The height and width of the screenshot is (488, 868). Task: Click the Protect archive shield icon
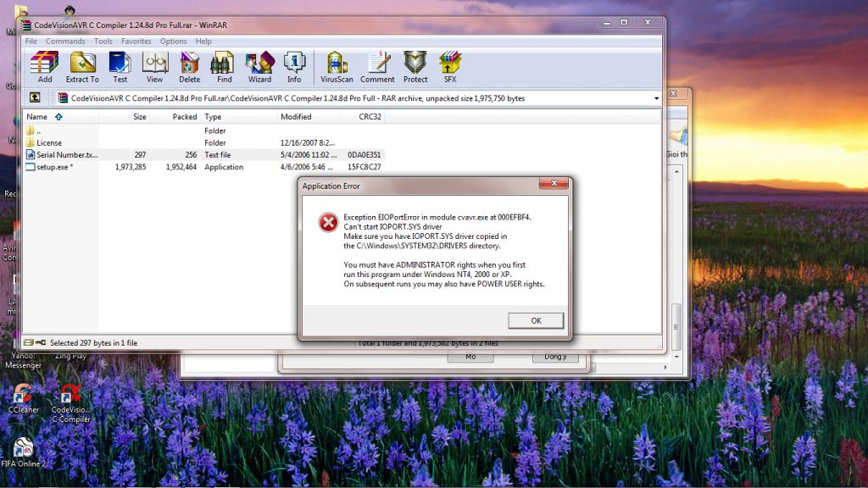(x=415, y=67)
